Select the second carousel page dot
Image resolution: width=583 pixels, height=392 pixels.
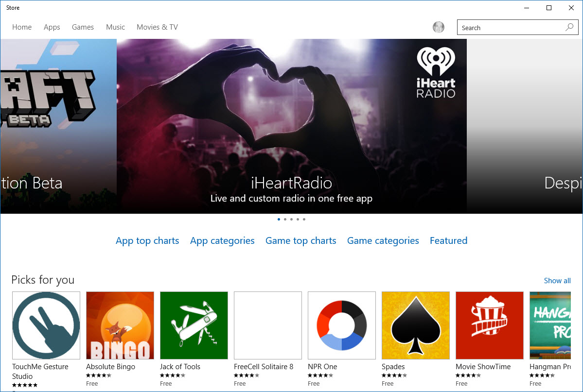[x=285, y=219]
